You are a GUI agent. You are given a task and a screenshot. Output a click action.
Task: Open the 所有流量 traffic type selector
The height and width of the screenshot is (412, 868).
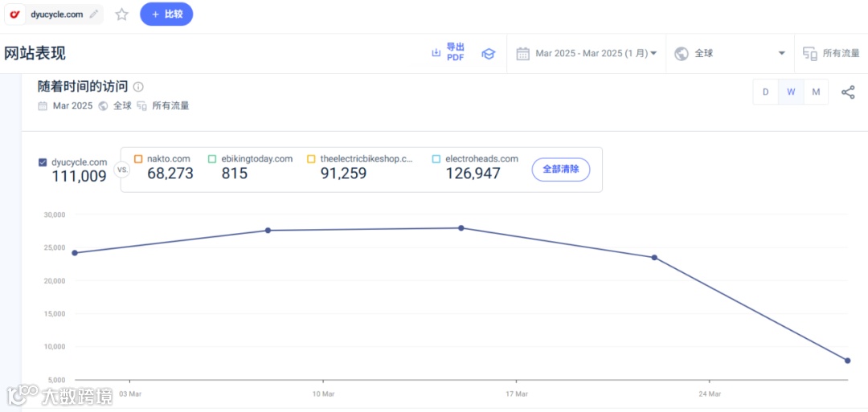(832, 53)
